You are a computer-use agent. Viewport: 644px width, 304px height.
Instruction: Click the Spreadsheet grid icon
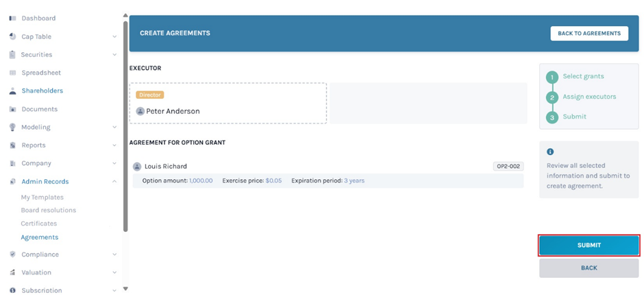[x=12, y=73]
